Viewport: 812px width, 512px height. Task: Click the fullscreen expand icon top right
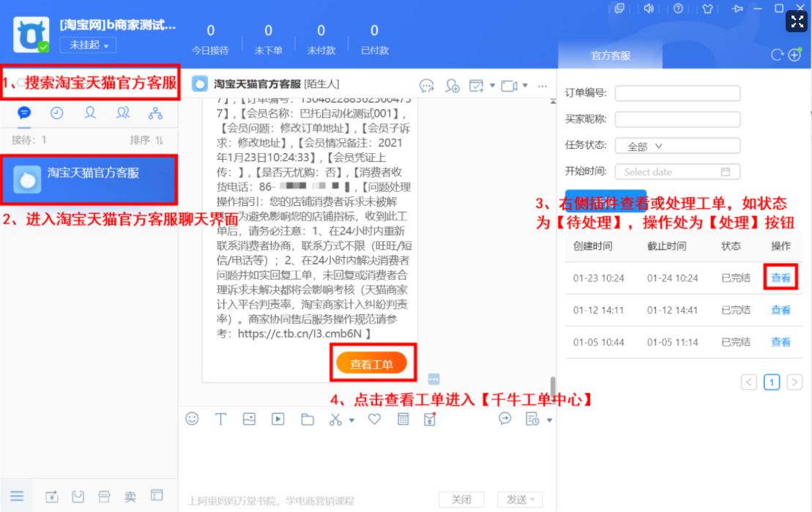coord(797,21)
